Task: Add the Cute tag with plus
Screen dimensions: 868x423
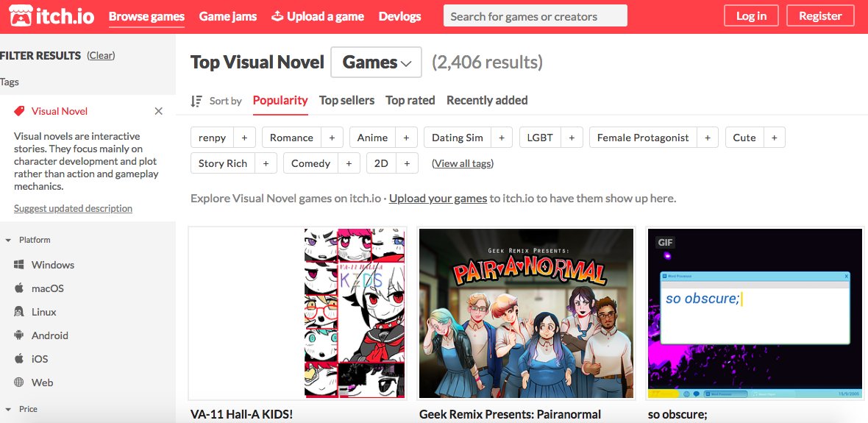Action: coord(775,138)
